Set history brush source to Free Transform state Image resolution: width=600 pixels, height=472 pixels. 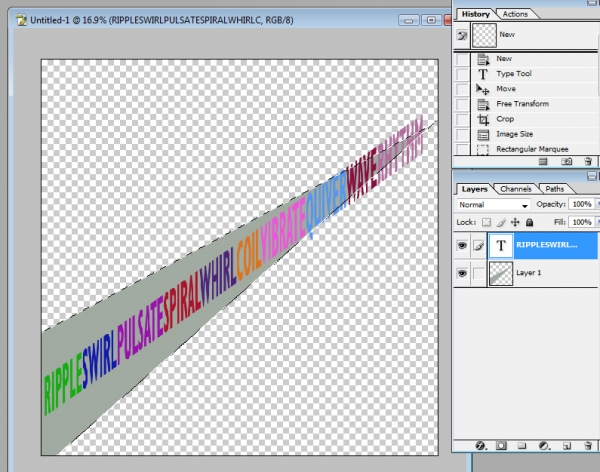click(463, 104)
